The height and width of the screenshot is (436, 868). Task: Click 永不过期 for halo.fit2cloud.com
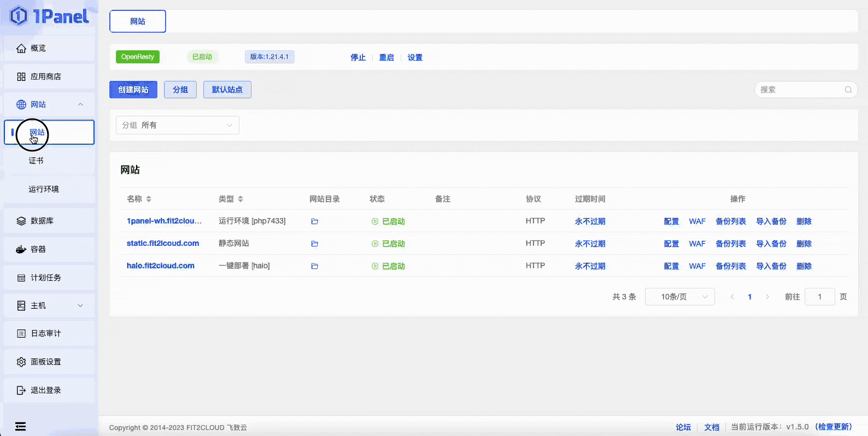(590, 266)
